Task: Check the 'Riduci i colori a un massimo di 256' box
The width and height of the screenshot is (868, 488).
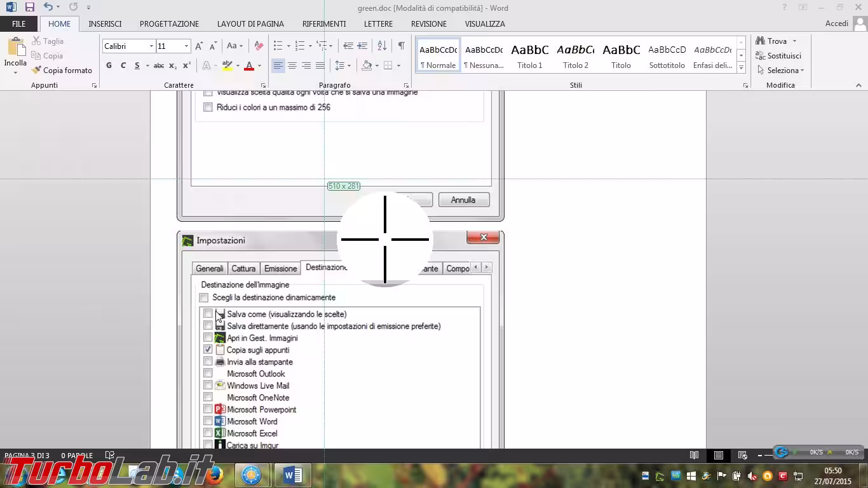Action: point(208,107)
